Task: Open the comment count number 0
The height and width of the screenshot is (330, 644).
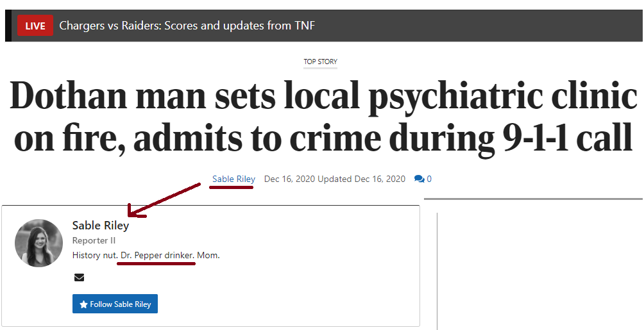Action: coord(429,179)
